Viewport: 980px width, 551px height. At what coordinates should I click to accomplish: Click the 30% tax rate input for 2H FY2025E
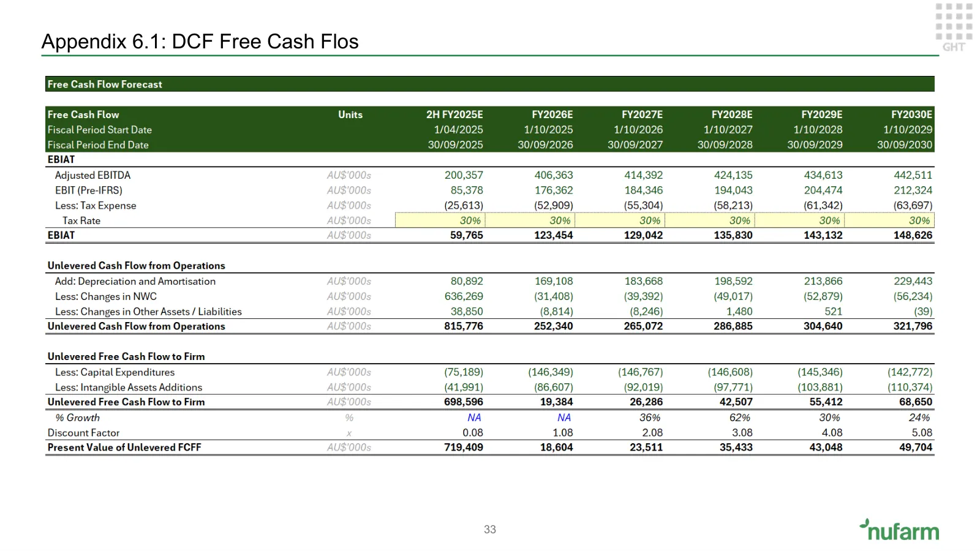[440, 220]
